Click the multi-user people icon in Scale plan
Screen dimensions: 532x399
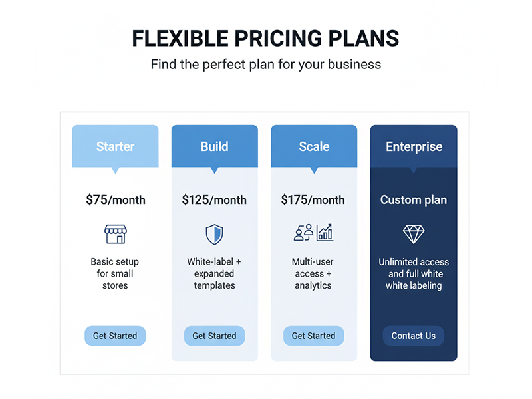coord(303,232)
